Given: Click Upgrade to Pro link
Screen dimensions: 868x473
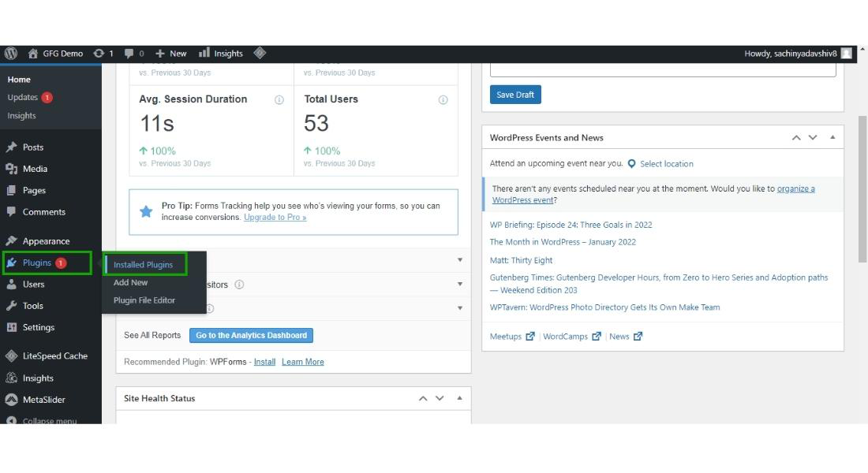Looking at the screenshot, I should point(275,218).
